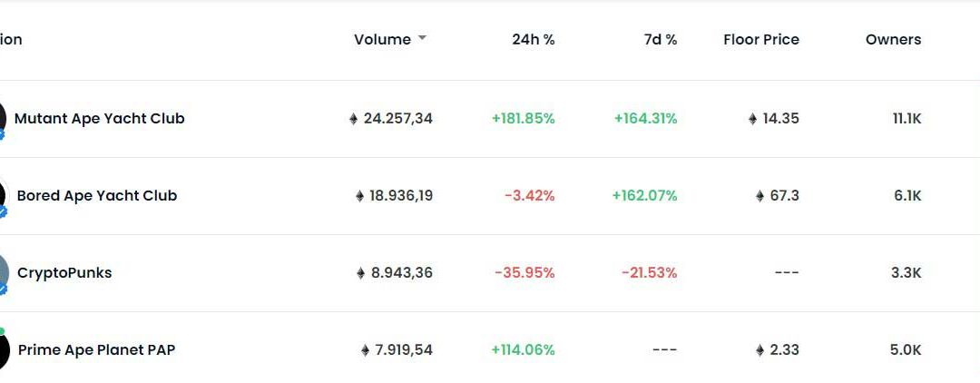This screenshot has height=383, width=980.
Task: Open the Bored Ape Yacht Club link
Action: [x=97, y=196]
